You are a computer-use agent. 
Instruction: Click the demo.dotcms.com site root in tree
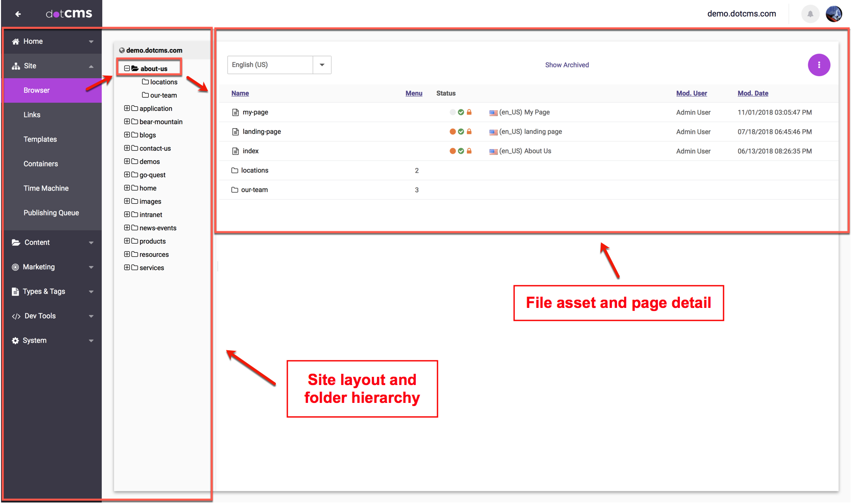(154, 51)
